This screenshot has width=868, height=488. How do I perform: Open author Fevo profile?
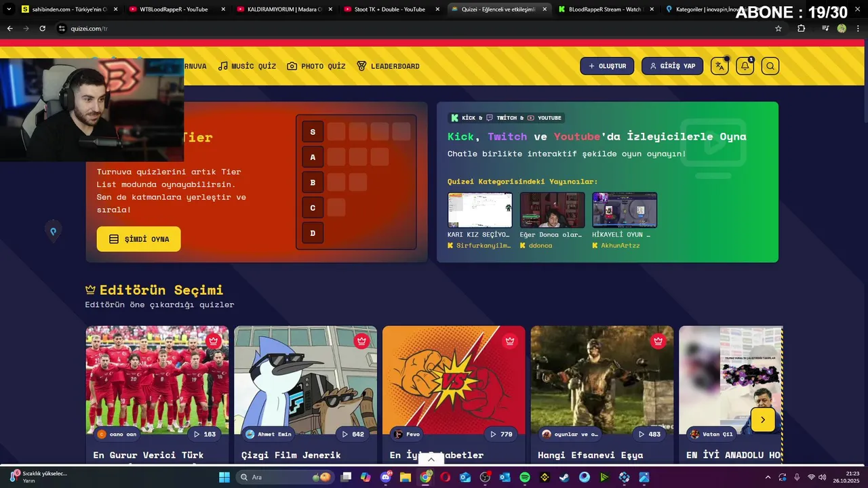click(408, 434)
